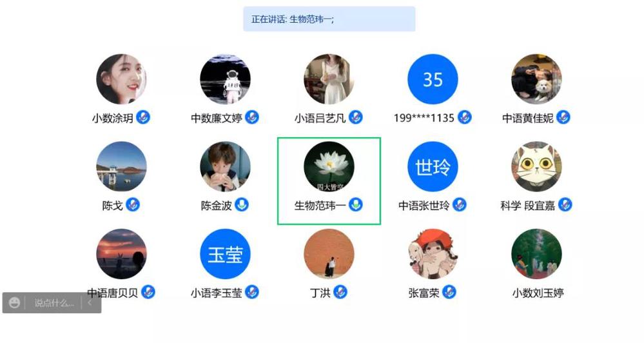Screen dimensions: 644x343
Task: Click the cartoon cat avatar of 段宜嘉
Action: coord(536,166)
